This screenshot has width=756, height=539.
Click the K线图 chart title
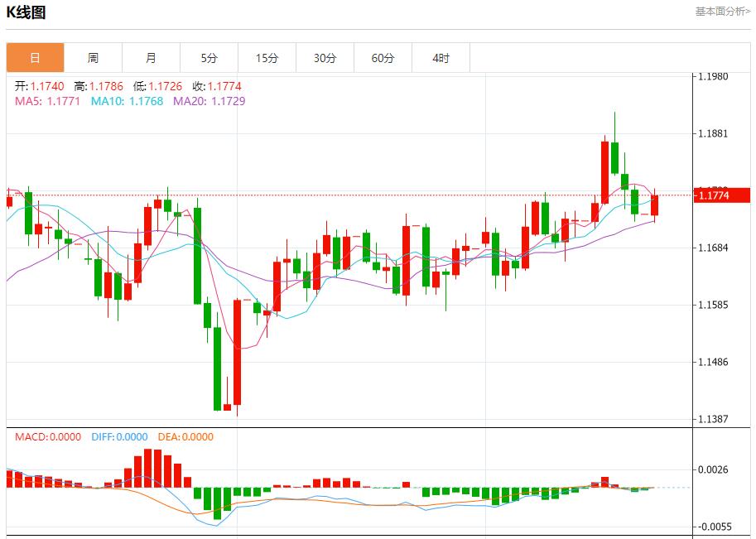(25, 12)
